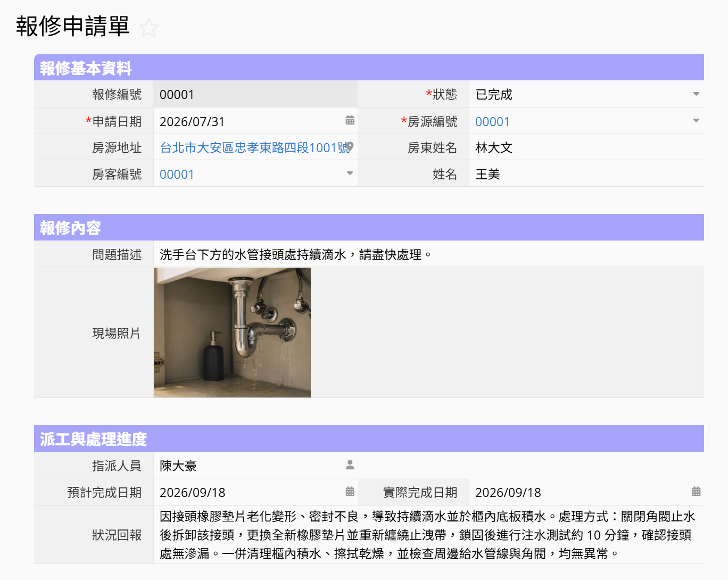Click the 問題描述 text field
Viewport: 728px width, 580px height.
coord(428,254)
